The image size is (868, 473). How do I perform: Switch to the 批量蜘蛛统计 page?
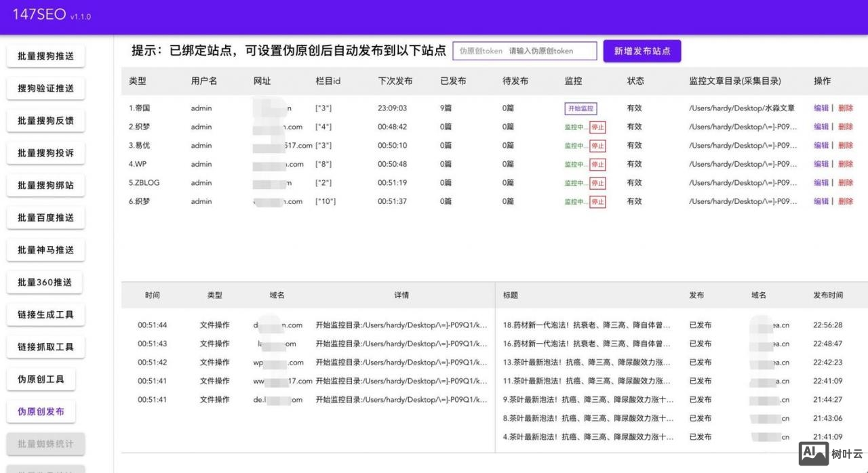pyautogui.click(x=45, y=444)
